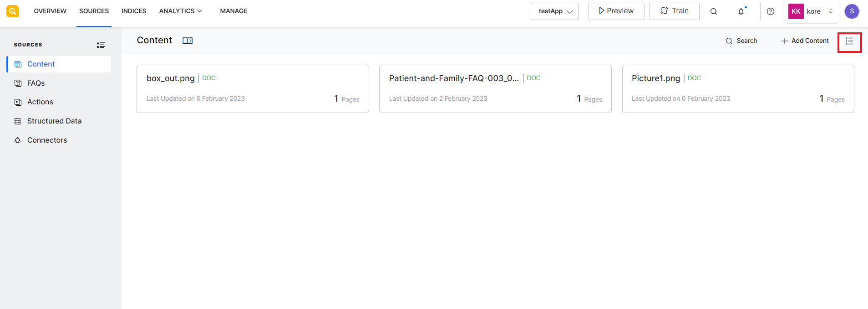Click the Content documentation book icon
868x309 pixels.
187,40
